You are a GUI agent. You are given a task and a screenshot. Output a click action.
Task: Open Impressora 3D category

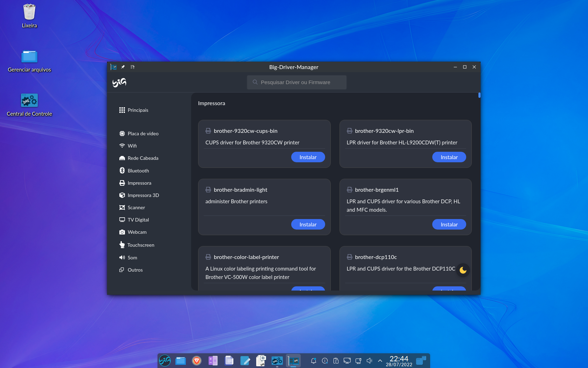(x=139, y=195)
